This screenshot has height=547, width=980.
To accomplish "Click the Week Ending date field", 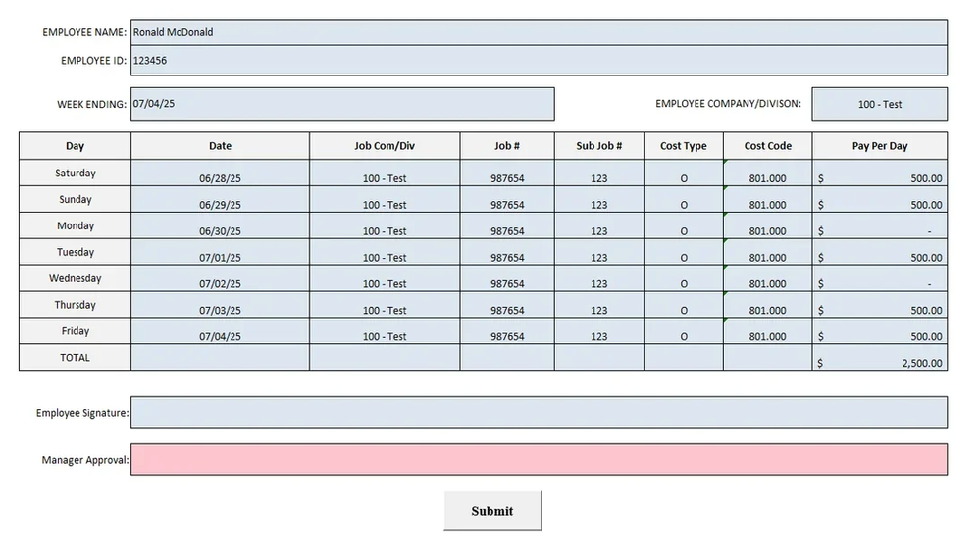I will [x=342, y=104].
